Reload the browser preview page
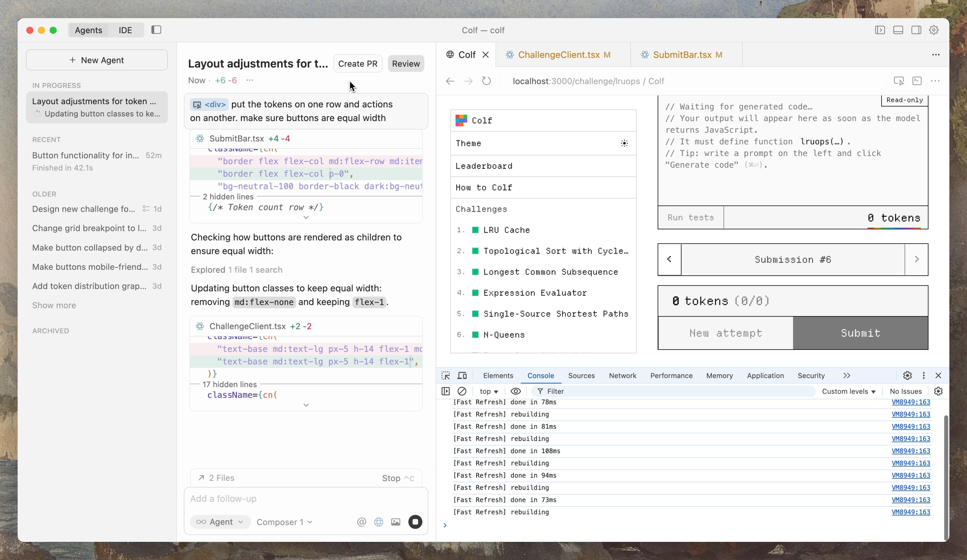Viewport: 967px width, 560px height. coord(486,81)
